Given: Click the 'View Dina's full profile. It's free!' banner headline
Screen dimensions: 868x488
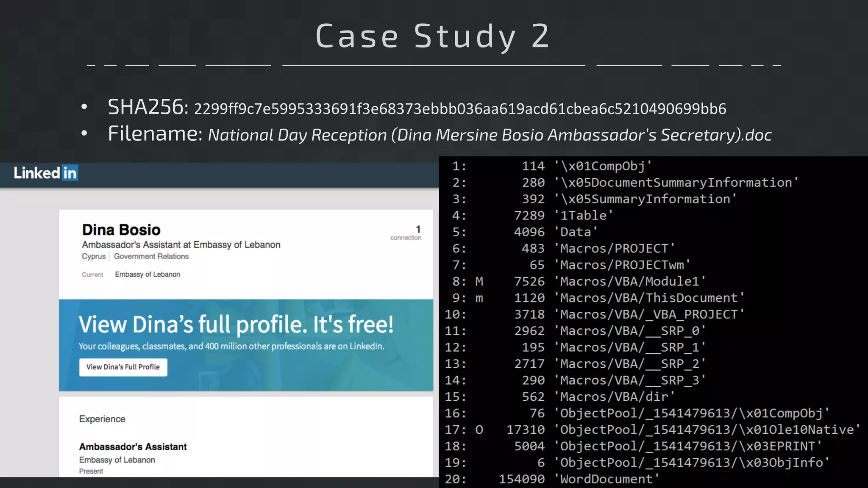Looking at the screenshot, I should click(236, 324).
